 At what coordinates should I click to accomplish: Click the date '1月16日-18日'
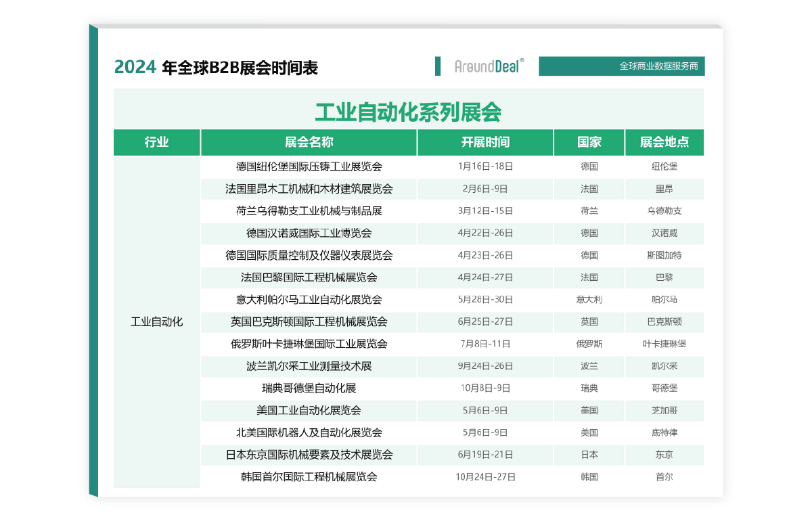point(485,166)
